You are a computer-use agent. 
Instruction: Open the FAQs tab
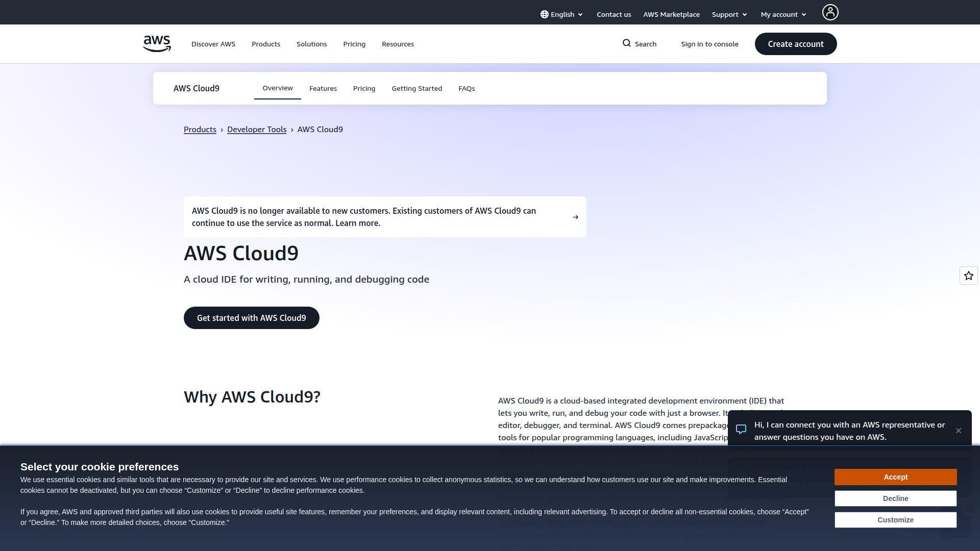[466, 88]
